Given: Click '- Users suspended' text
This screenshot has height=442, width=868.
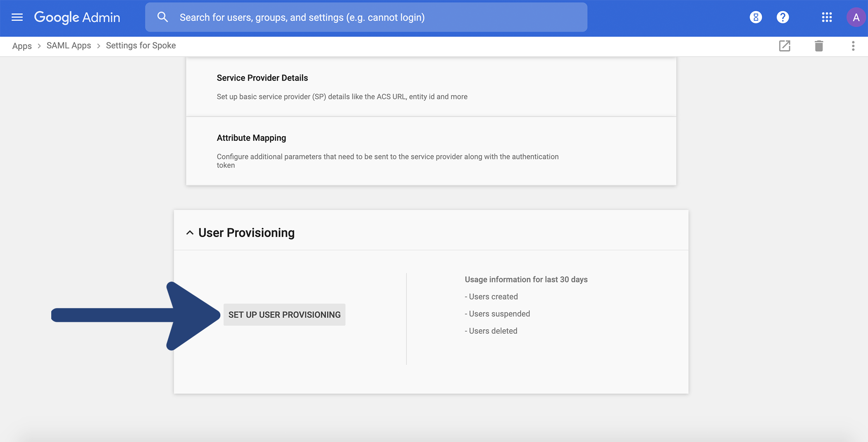Looking at the screenshot, I should (497, 314).
